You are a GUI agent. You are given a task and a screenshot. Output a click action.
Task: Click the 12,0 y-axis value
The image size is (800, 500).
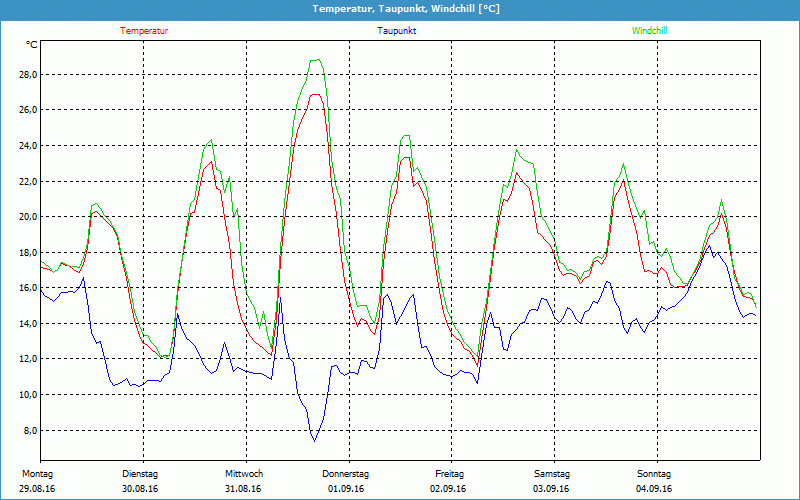[29, 359]
